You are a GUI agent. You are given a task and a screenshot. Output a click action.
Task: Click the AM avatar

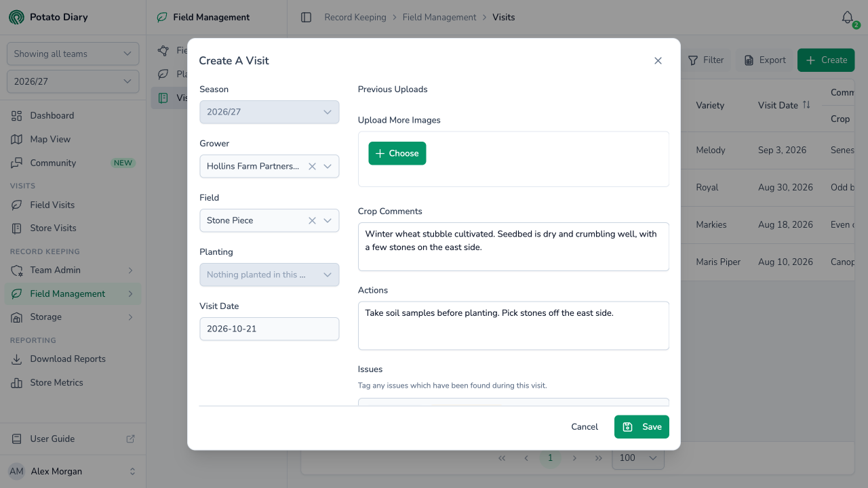click(16, 471)
